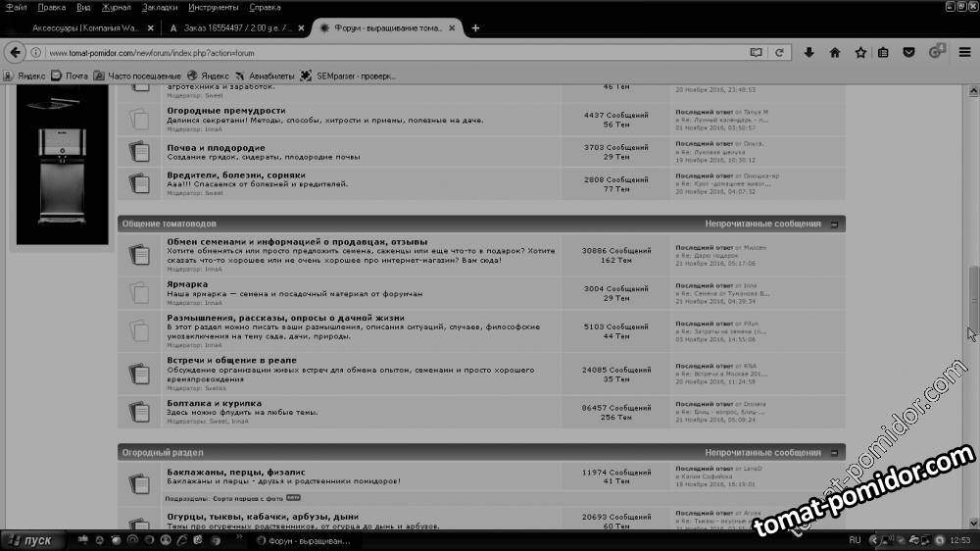
Task: Click the Пуск start button
Action: click(31, 540)
